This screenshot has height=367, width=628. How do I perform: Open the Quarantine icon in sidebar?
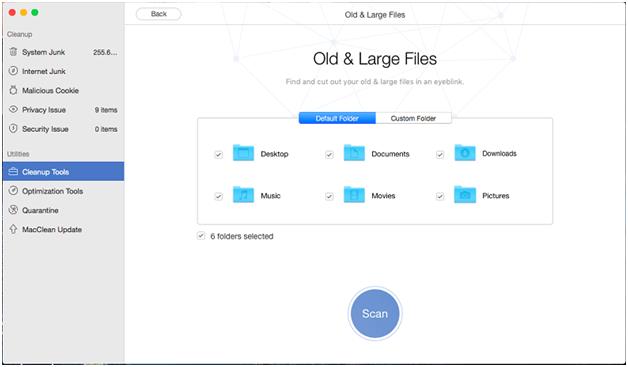click(13, 210)
